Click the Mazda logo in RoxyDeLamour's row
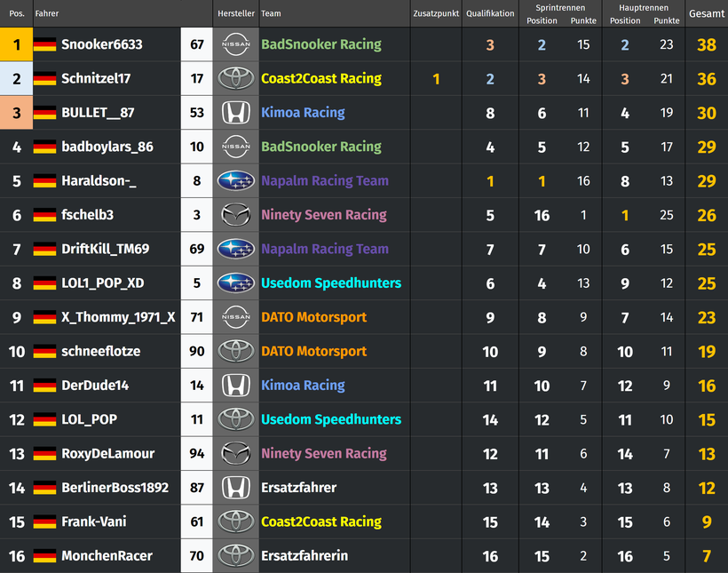This screenshot has width=728, height=573. (x=236, y=454)
